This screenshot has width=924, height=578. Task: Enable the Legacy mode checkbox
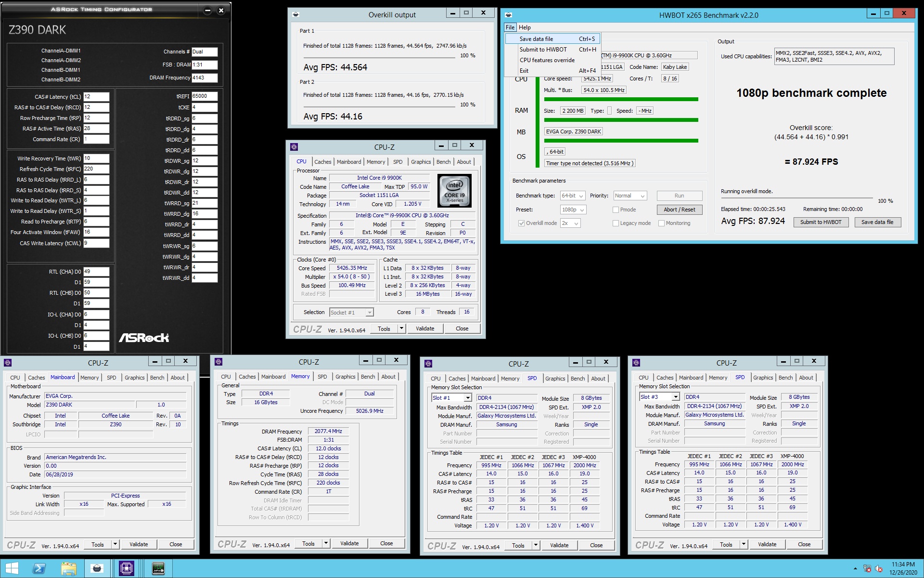pos(616,223)
